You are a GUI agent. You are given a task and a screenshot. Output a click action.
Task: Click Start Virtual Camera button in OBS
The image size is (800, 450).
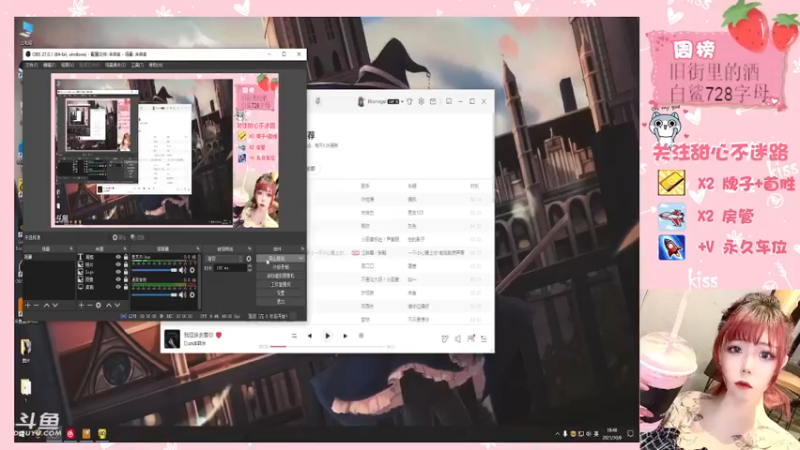pyautogui.click(x=280, y=276)
